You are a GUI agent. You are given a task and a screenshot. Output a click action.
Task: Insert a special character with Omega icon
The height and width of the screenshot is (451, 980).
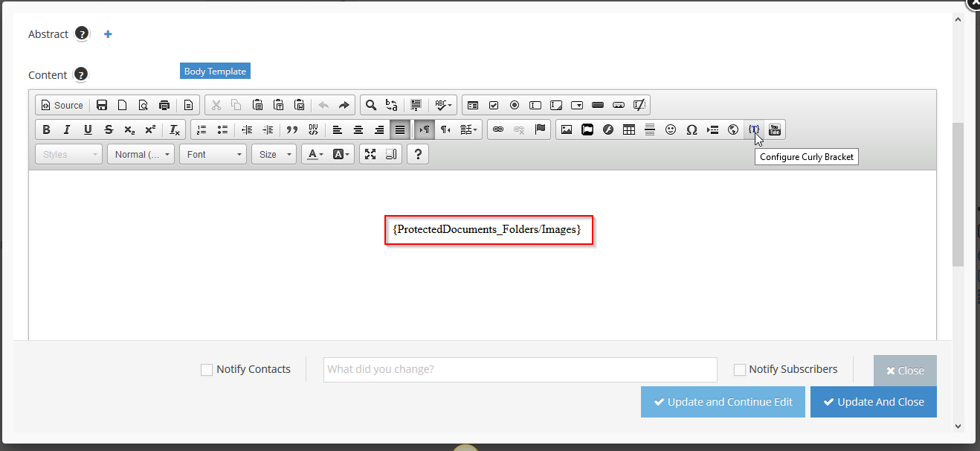click(692, 129)
